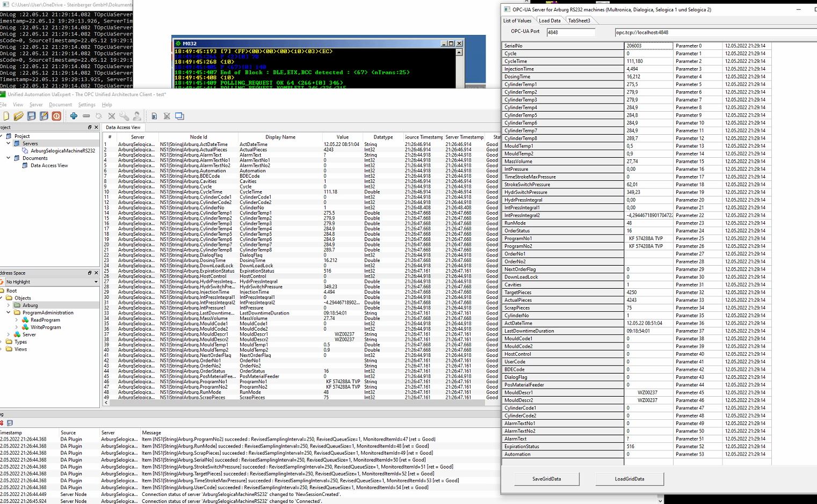817x504 pixels.
Task: Expand the Arburg folder in Address Space
Action: click(8, 305)
